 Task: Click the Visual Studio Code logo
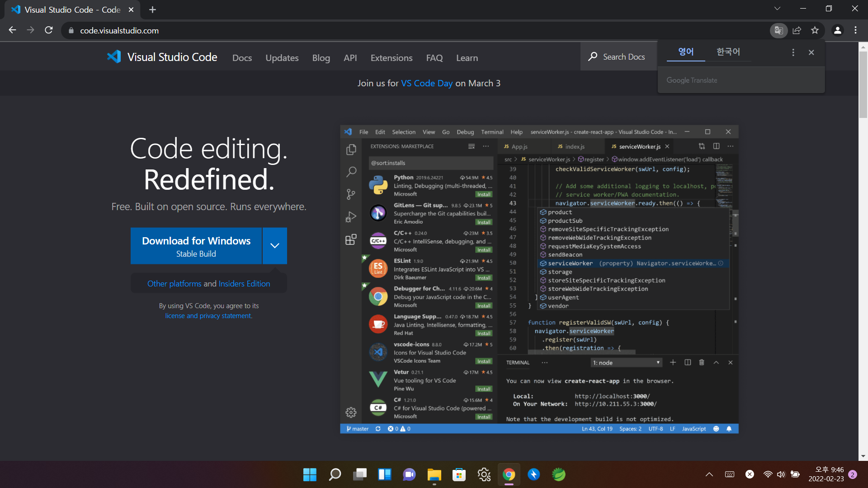114,57
